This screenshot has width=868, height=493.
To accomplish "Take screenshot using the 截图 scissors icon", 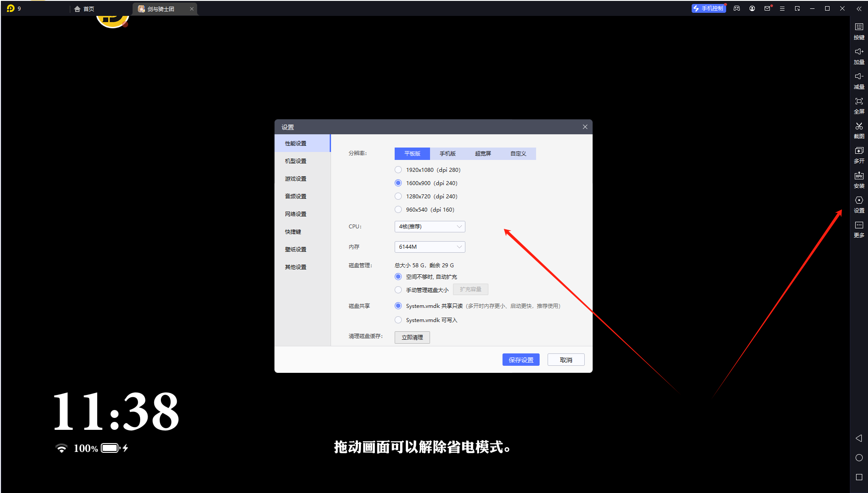I will tap(859, 129).
